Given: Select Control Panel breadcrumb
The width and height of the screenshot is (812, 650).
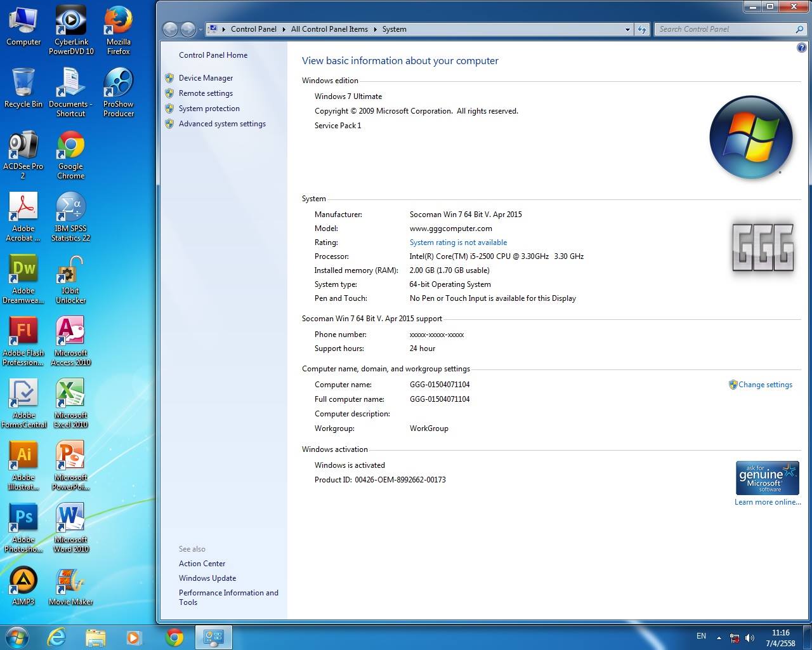Looking at the screenshot, I should (254, 29).
